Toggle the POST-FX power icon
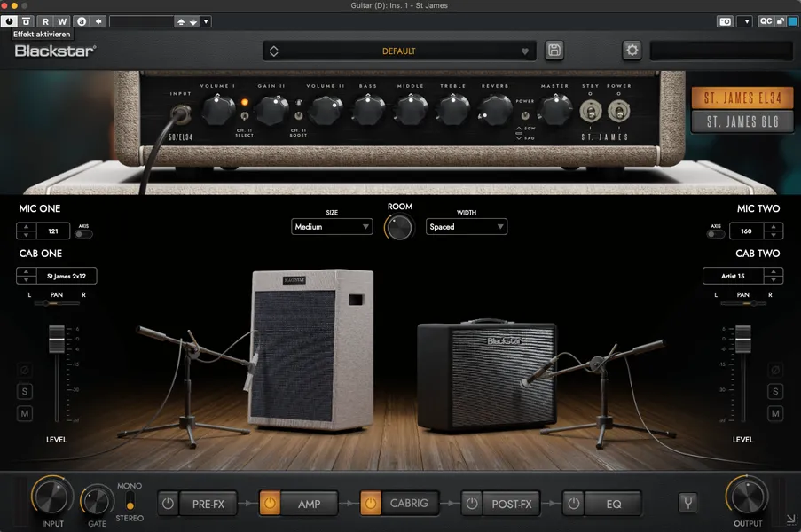Image resolution: width=801 pixels, height=532 pixels. [472, 504]
